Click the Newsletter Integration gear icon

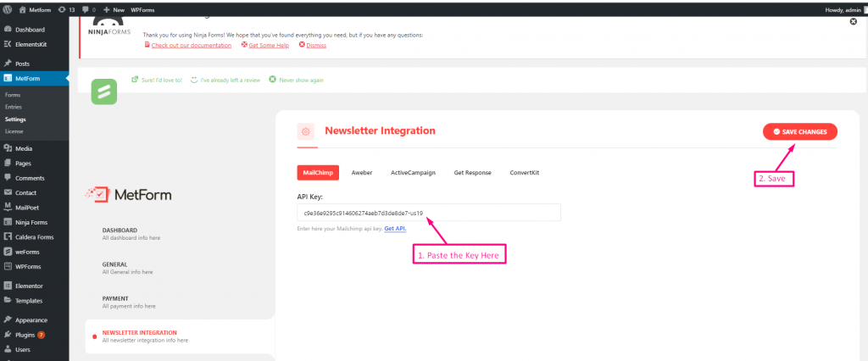pyautogui.click(x=305, y=132)
